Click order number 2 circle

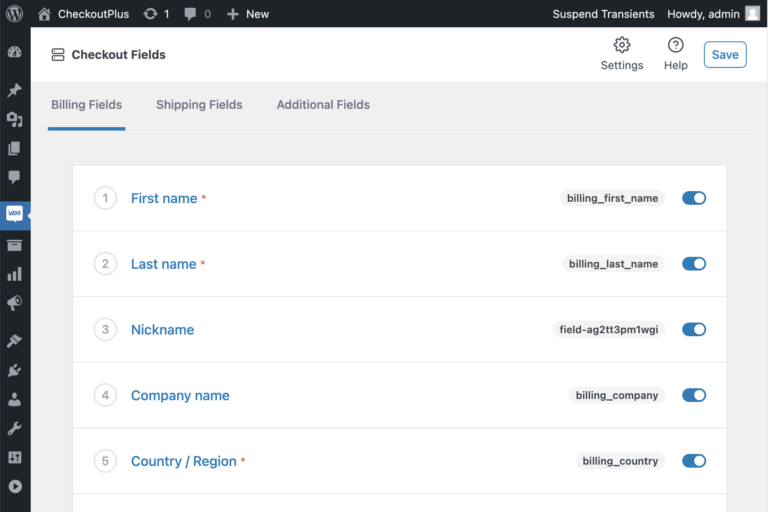pyautogui.click(x=105, y=264)
